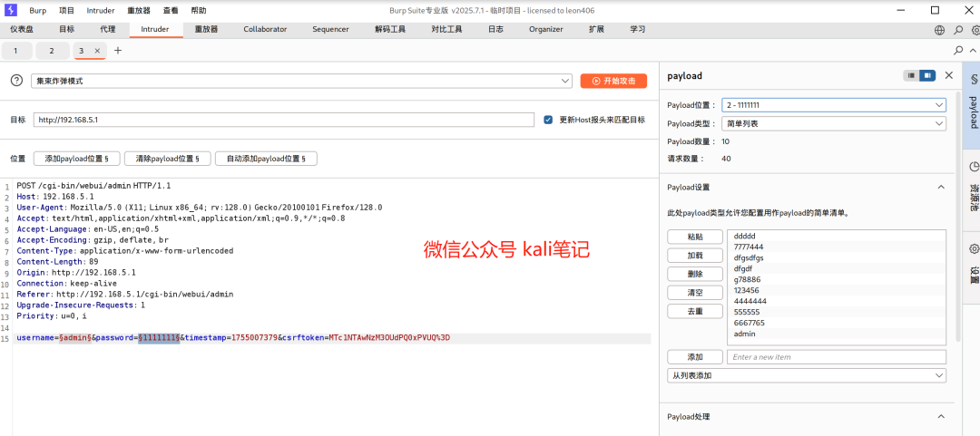Viewport: 980px width, 436px height.
Task: Open the 重放器 menu in the menu bar
Action: coord(139,11)
